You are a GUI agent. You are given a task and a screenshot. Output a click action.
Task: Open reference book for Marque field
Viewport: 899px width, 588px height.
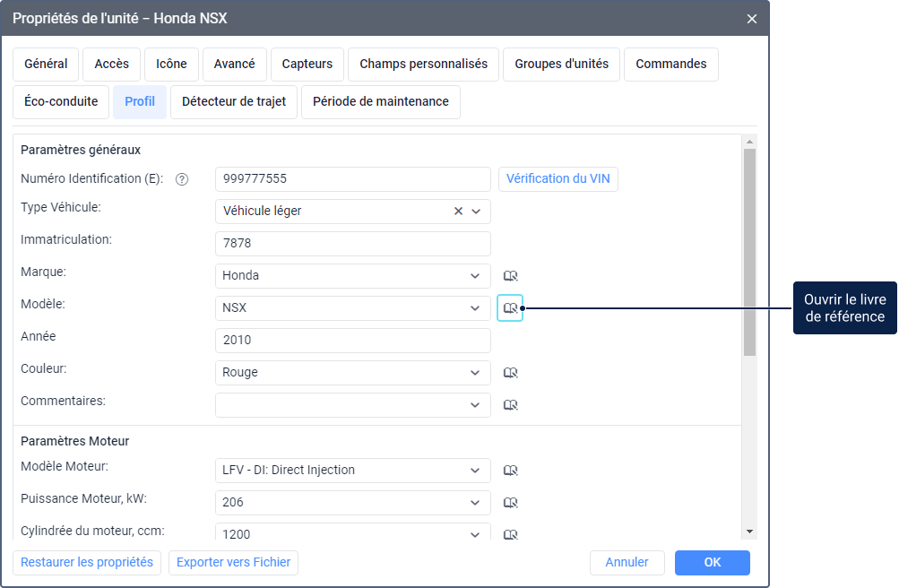(511, 276)
